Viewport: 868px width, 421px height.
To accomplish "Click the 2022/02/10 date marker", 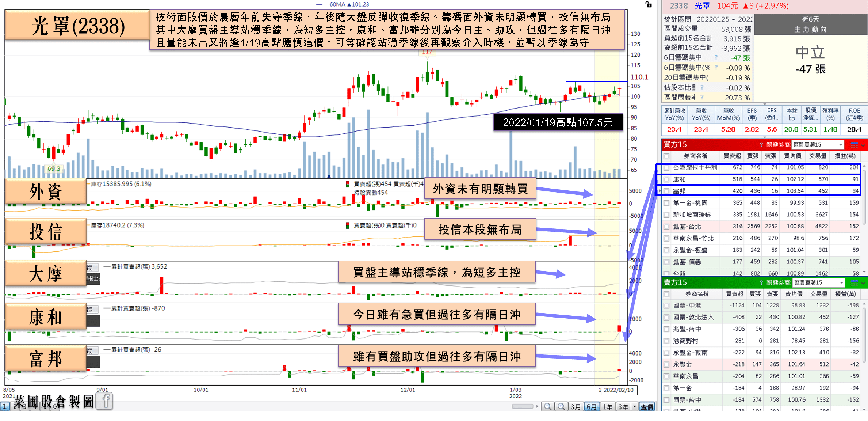I will (x=619, y=390).
